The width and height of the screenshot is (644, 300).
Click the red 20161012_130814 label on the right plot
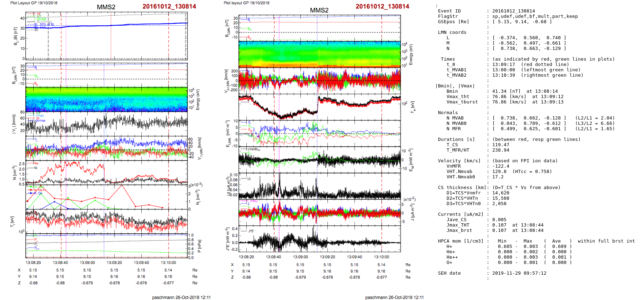coord(382,6)
